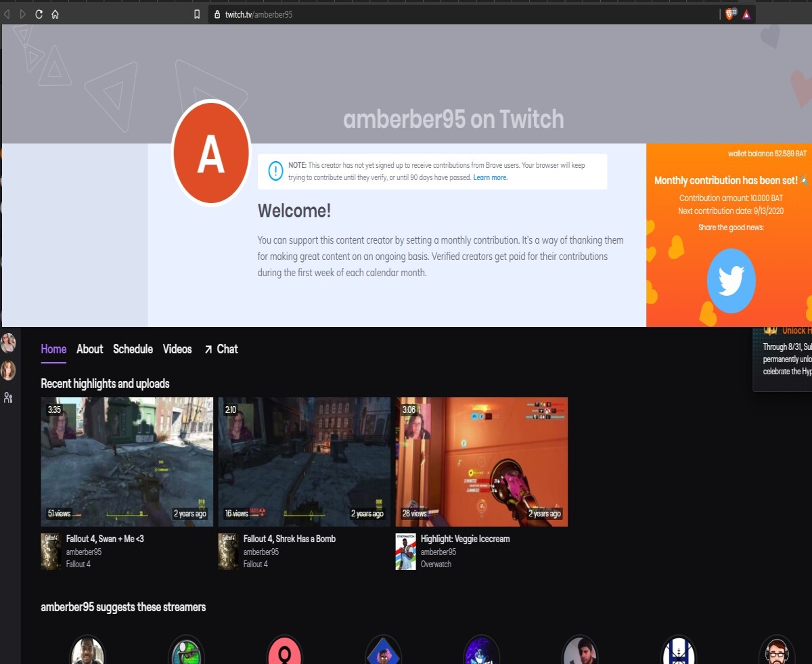
Task: Open the friends icon in Twitch sidebar
Action: tap(8, 397)
